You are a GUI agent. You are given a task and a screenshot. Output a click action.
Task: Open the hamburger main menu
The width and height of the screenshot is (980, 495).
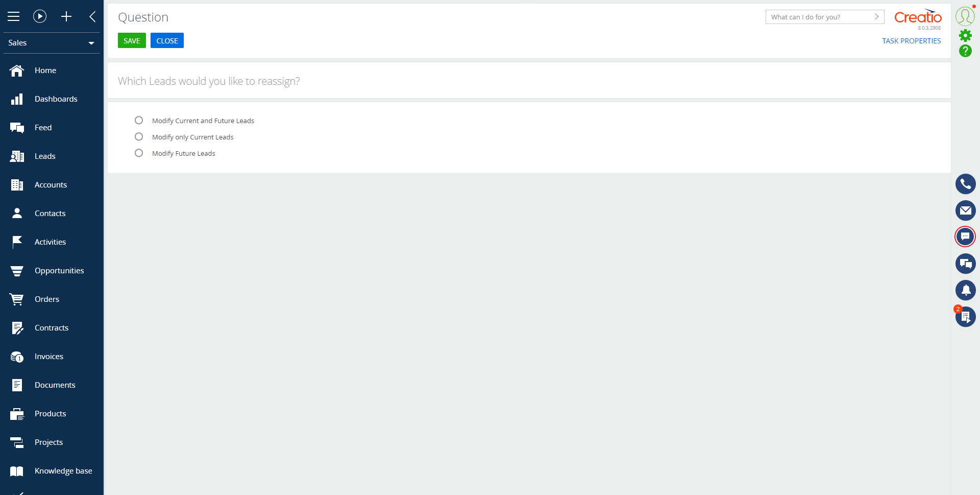(x=14, y=16)
